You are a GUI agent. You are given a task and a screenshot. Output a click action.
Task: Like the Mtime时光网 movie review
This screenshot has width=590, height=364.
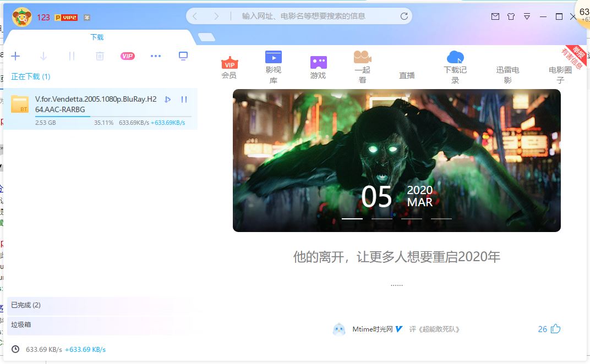pyautogui.click(x=555, y=329)
